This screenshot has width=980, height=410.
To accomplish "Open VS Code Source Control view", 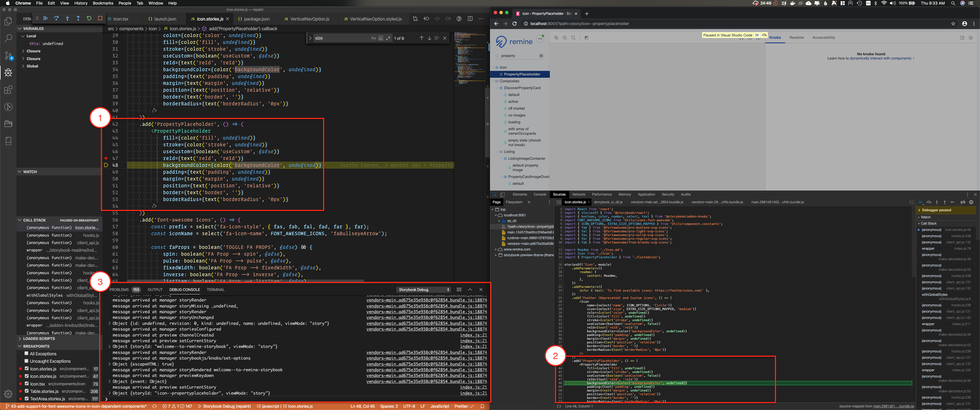I will 8,56.
